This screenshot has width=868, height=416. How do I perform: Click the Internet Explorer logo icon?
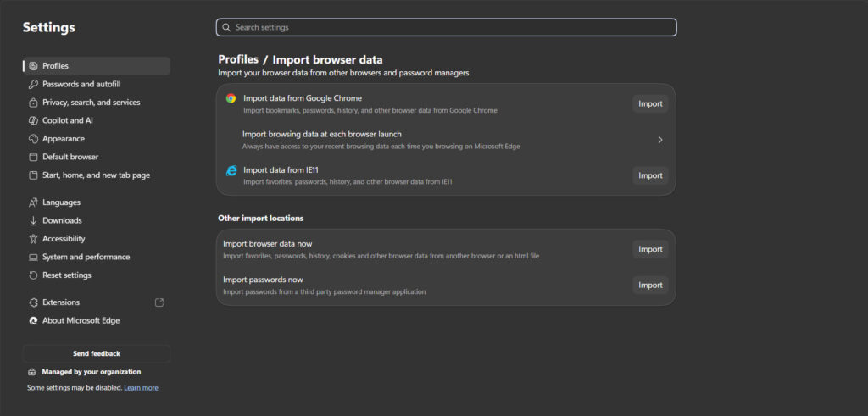coord(231,170)
